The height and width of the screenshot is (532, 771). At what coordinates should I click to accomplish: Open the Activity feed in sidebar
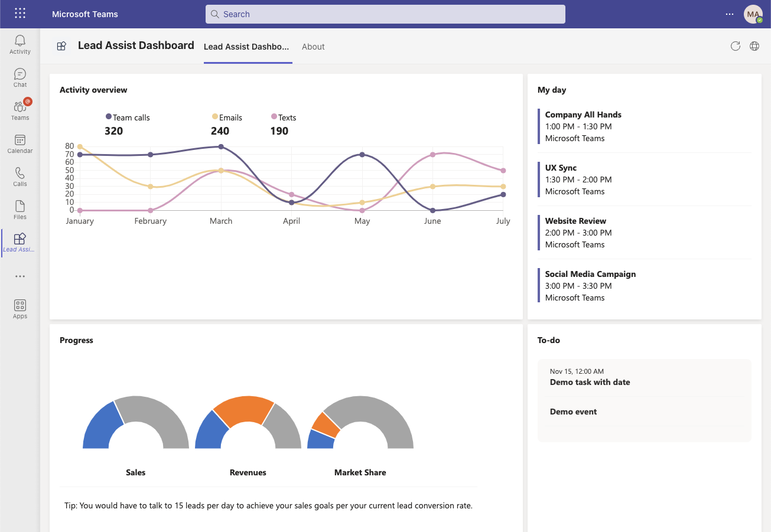pyautogui.click(x=19, y=44)
